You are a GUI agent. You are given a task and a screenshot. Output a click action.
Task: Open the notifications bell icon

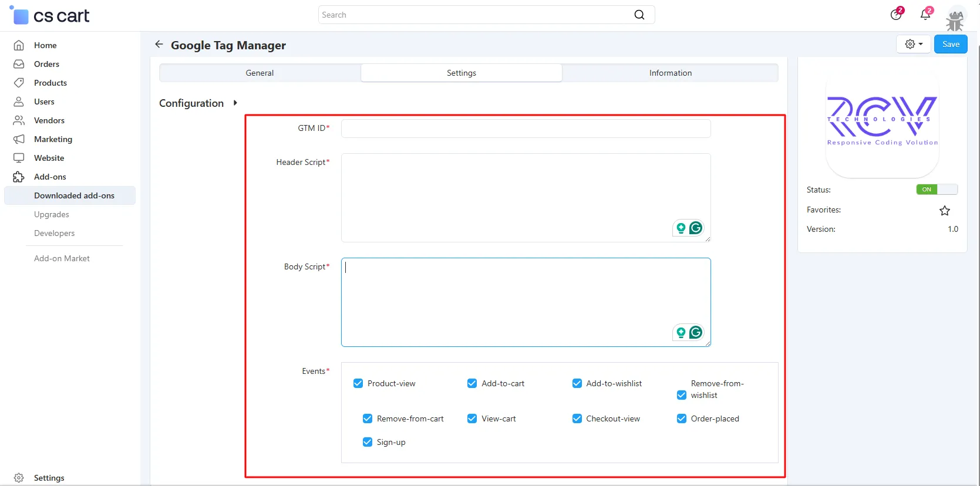925,15
